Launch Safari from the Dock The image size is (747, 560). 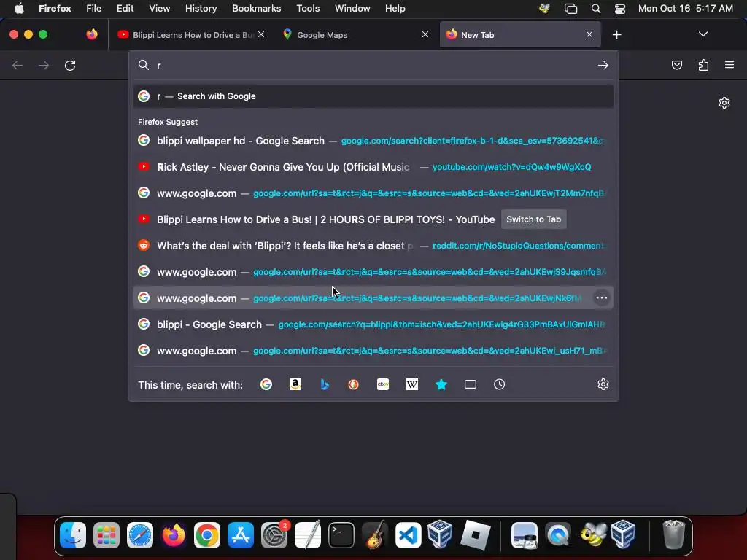click(140, 535)
